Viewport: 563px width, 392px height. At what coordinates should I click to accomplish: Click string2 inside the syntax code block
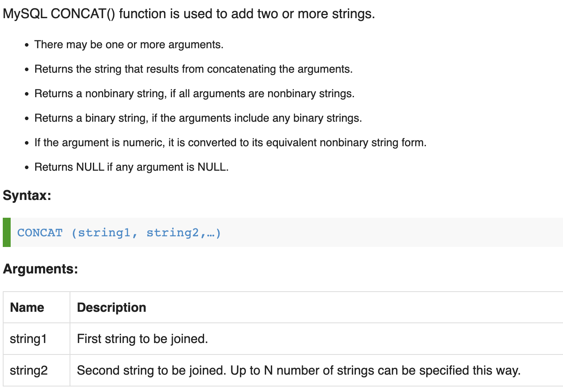pos(172,233)
